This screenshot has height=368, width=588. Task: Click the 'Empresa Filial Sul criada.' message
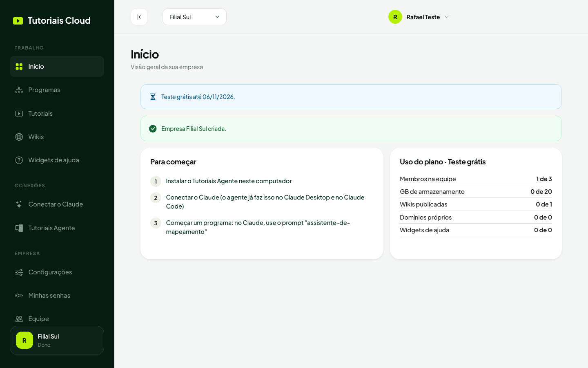(x=194, y=129)
